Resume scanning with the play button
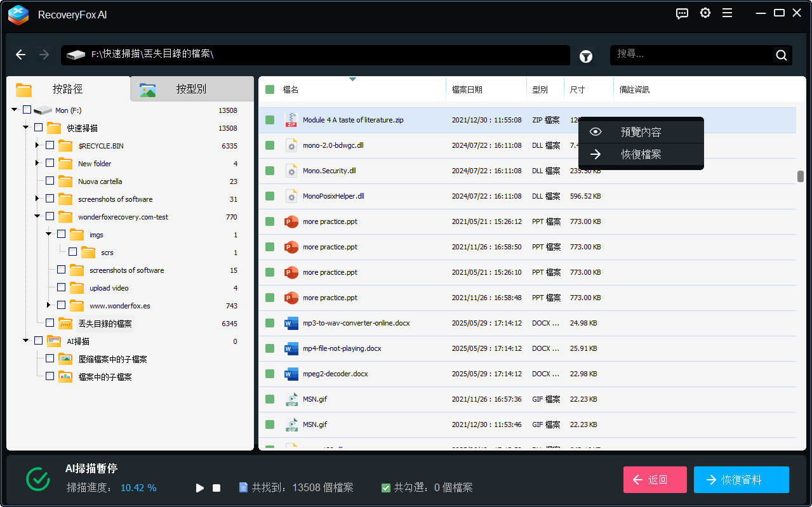 [x=199, y=487]
